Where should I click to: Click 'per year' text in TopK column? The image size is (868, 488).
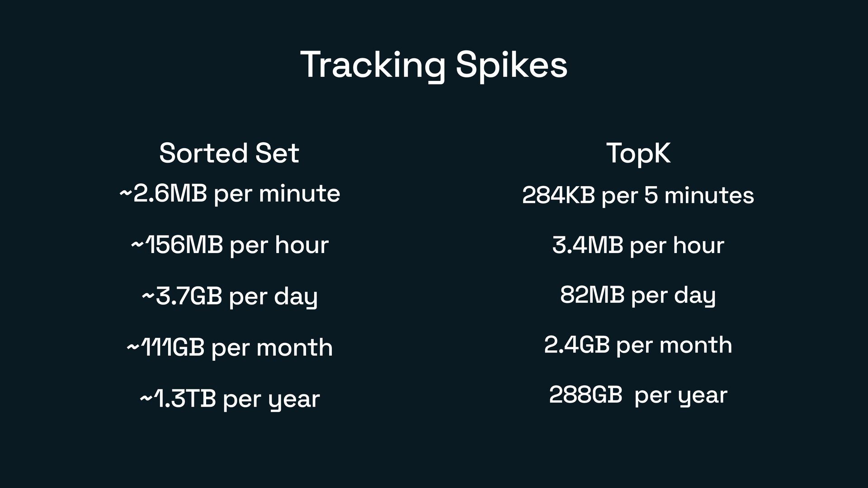coord(681,395)
